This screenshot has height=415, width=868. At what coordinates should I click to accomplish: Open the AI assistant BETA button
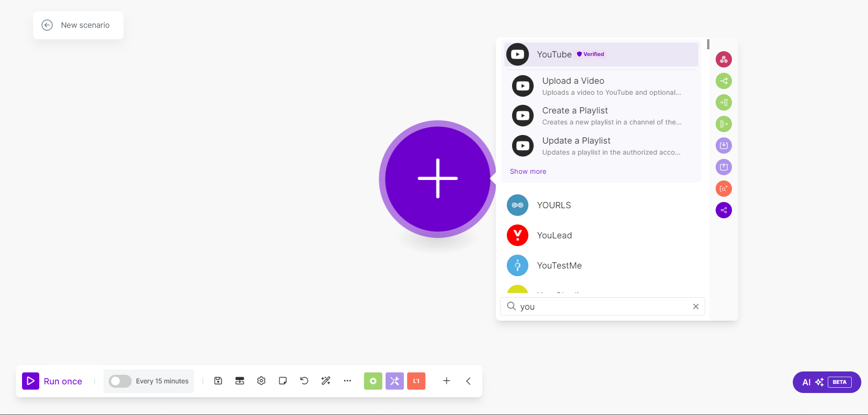(827, 382)
